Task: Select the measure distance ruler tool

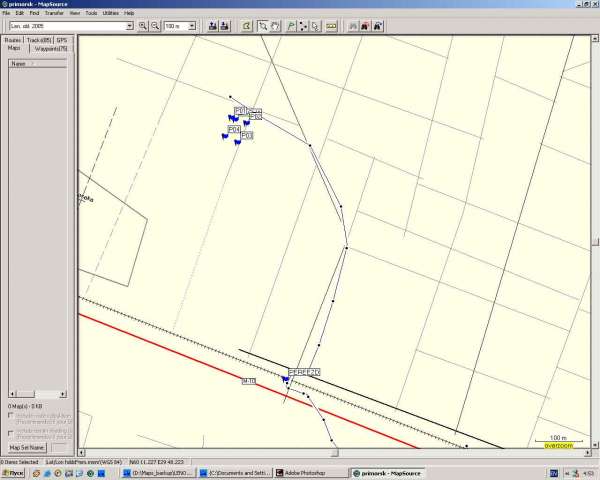Action: click(331, 25)
